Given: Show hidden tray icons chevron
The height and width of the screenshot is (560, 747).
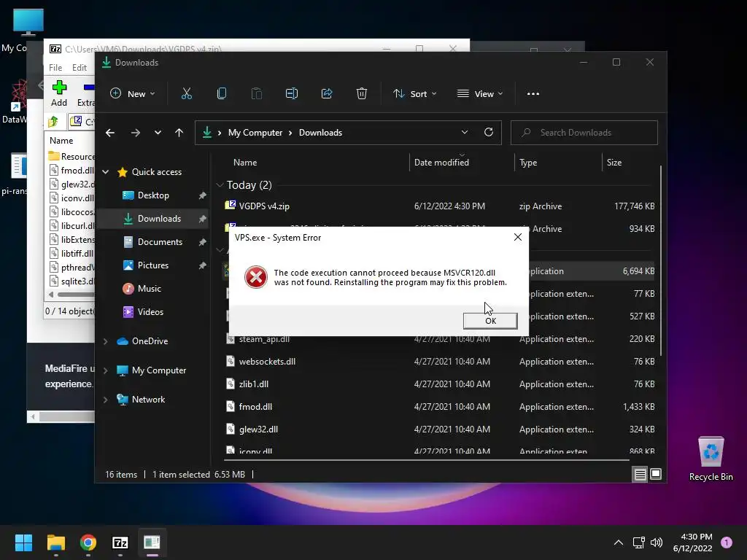Looking at the screenshot, I should pyautogui.click(x=619, y=542).
